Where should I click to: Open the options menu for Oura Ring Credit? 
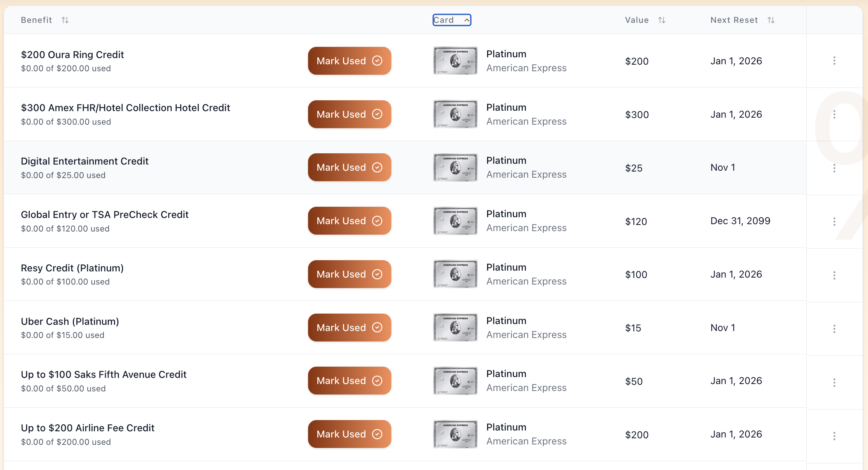pos(834,61)
